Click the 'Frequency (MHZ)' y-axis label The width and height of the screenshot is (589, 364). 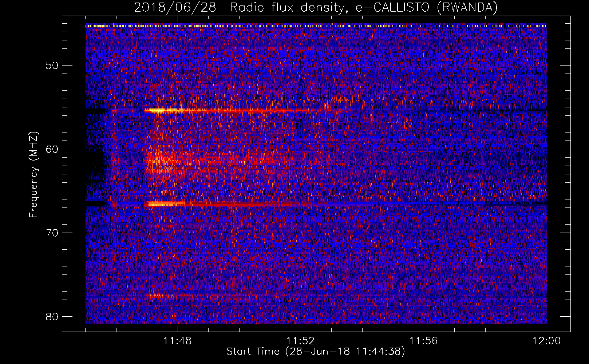coord(33,174)
